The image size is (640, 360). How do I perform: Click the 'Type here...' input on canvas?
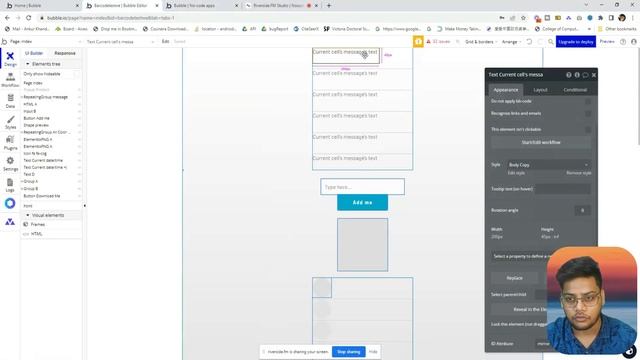(362, 187)
